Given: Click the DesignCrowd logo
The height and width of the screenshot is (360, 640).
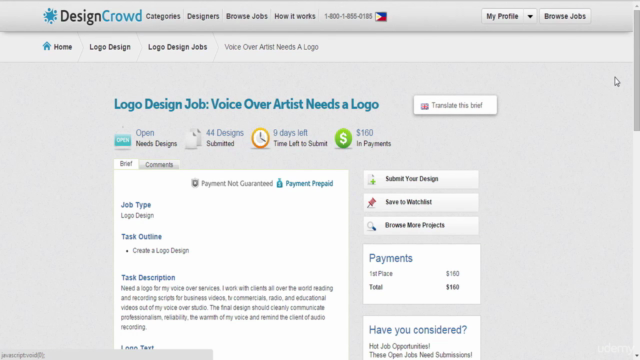Looking at the screenshot, I should click(x=93, y=16).
